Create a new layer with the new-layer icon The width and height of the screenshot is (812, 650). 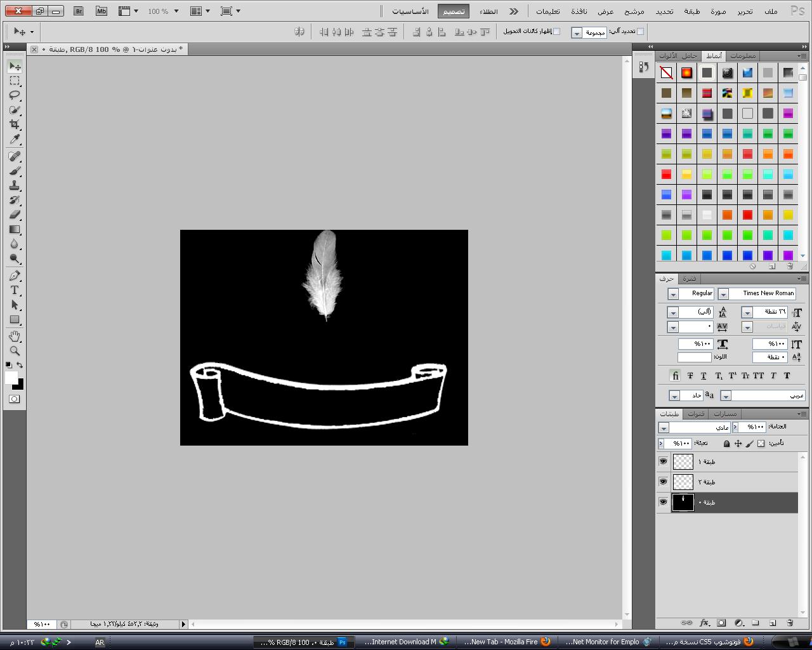pyautogui.click(x=773, y=623)
